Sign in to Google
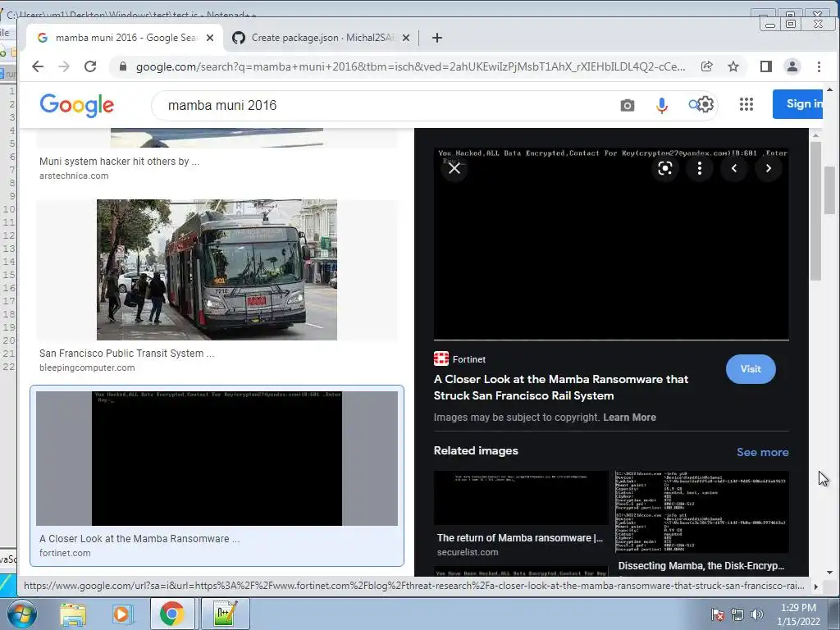This screenshot has height=630, width=840. [797, 104]
